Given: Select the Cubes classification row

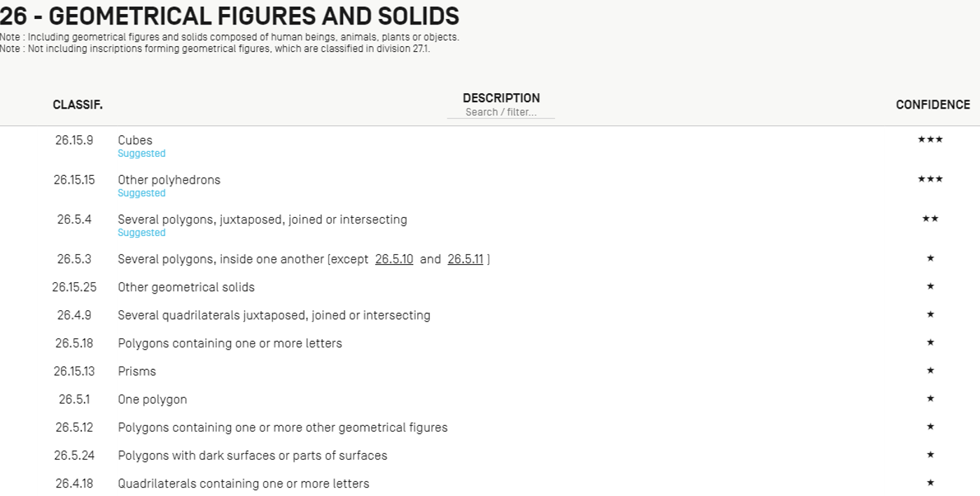Looking at the screenshot, I should pos(490,146).
